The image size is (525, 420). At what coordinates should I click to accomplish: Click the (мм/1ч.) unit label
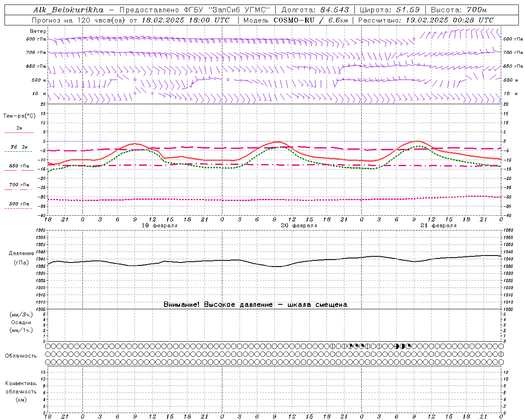click(x=21, y=330)
